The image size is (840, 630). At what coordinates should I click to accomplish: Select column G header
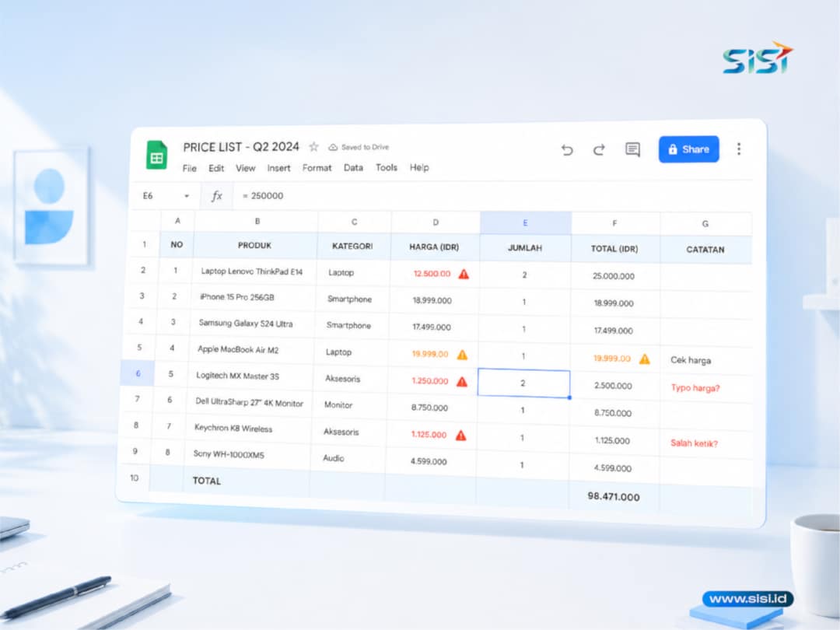(x=705, y=224)
